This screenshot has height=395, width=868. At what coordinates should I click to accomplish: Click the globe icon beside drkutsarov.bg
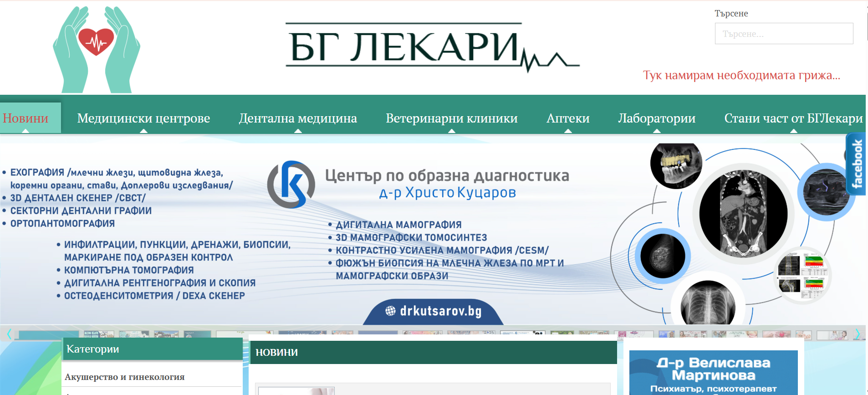click(x=390, y=311)
